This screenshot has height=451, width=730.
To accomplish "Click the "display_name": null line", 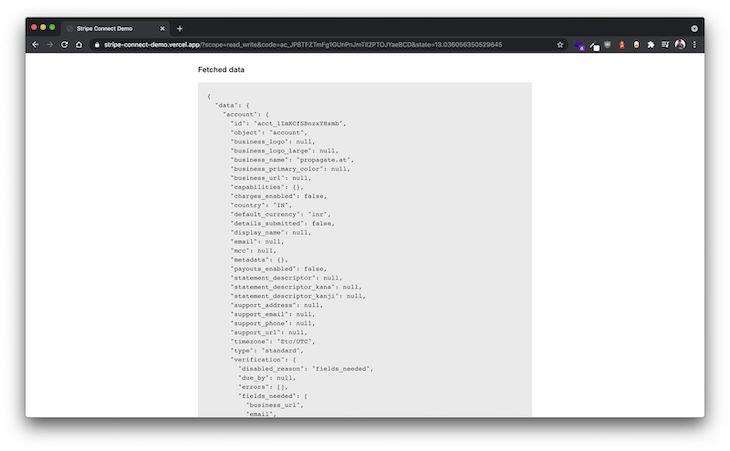I will click(270, 232).
